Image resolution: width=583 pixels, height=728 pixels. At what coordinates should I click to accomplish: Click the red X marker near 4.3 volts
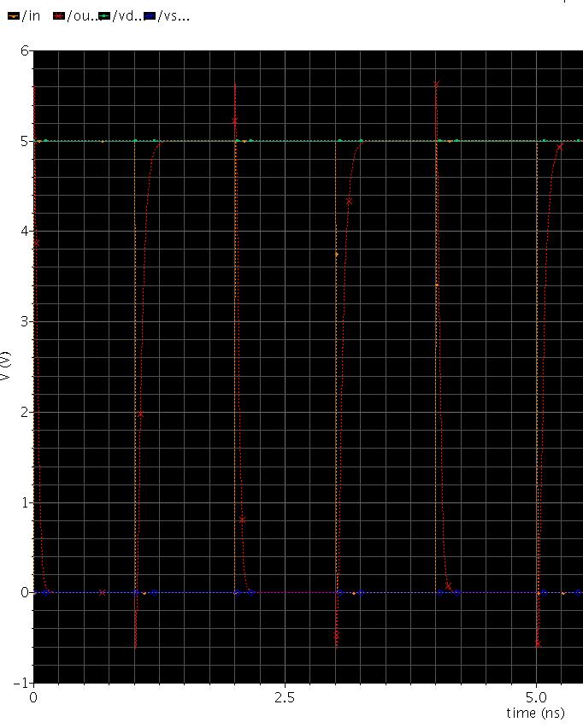[x=349, y=202]
